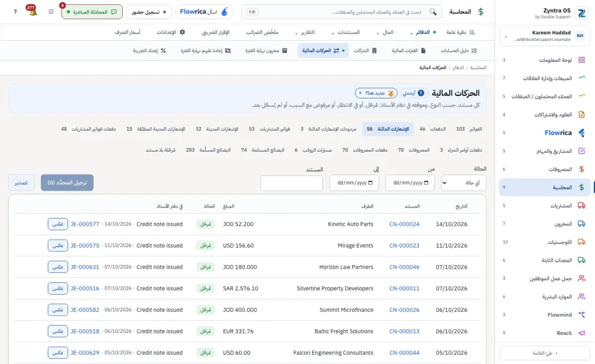Open ملخّص الضرائب menu item
Viewport: 595px width, 364px height.
tap(262, 32)
